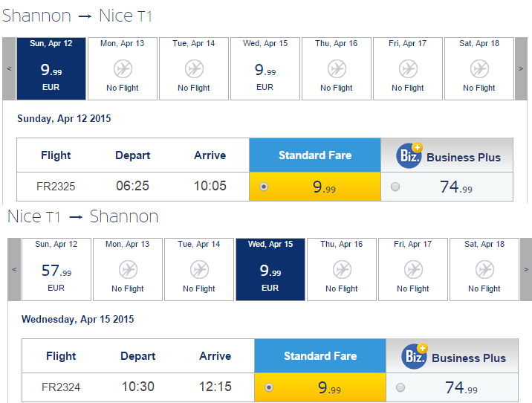Show earlier dates for Shannon to Nice
The image size is (532, 403).
point(9,69)
